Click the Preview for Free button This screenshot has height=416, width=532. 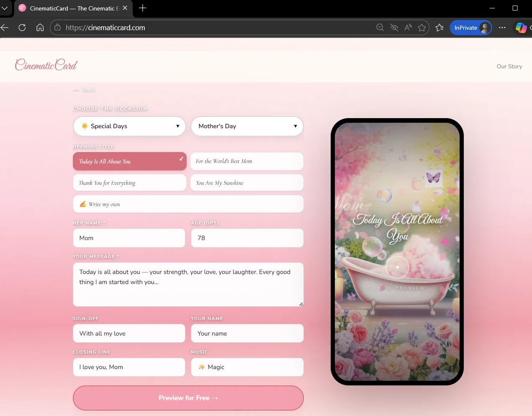tap(188, 398)
